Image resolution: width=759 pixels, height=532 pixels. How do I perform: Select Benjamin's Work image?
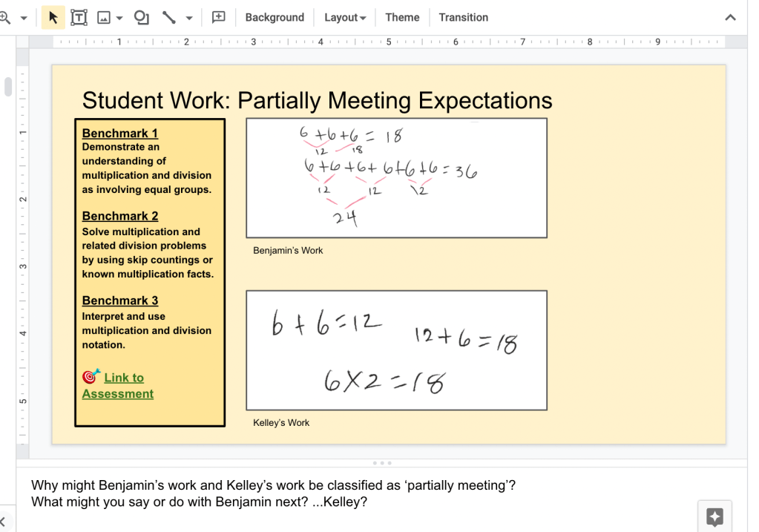(396, 178)
